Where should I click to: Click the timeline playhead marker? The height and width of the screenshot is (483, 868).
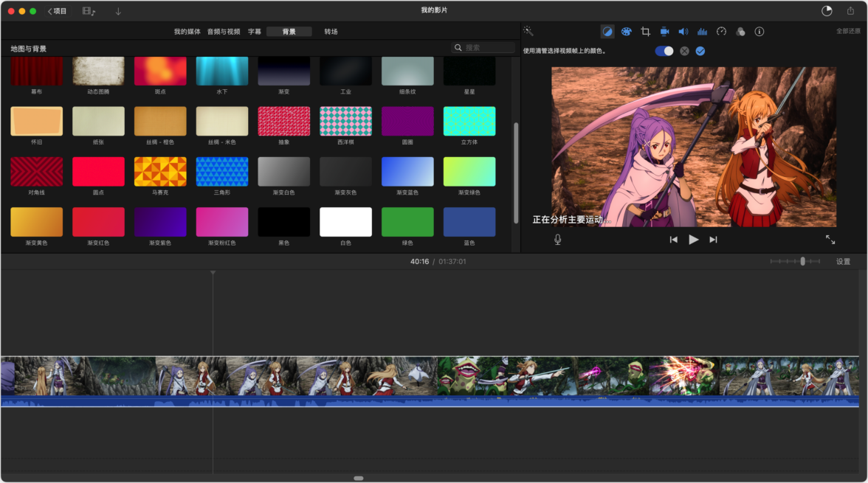(x=213, y=273)
